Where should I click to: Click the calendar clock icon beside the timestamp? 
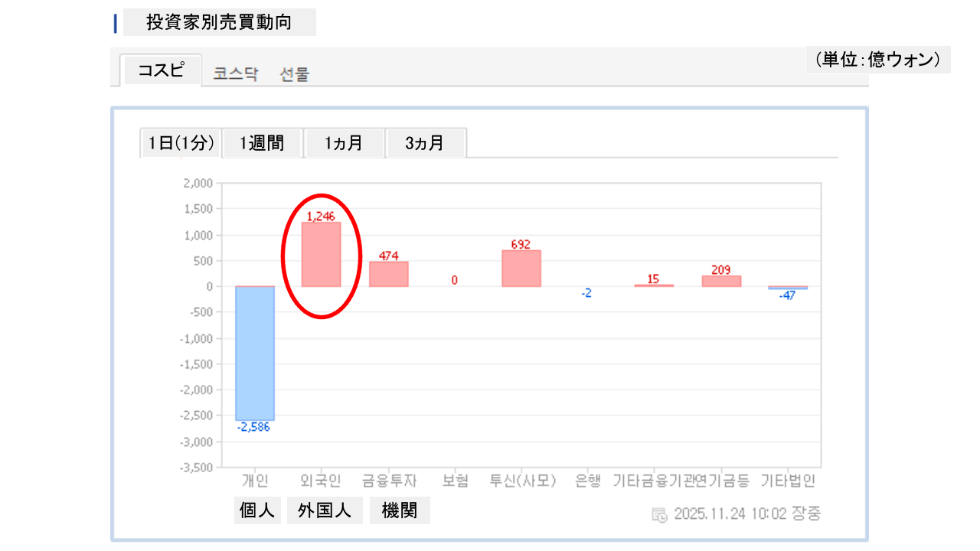click(659, 514)
